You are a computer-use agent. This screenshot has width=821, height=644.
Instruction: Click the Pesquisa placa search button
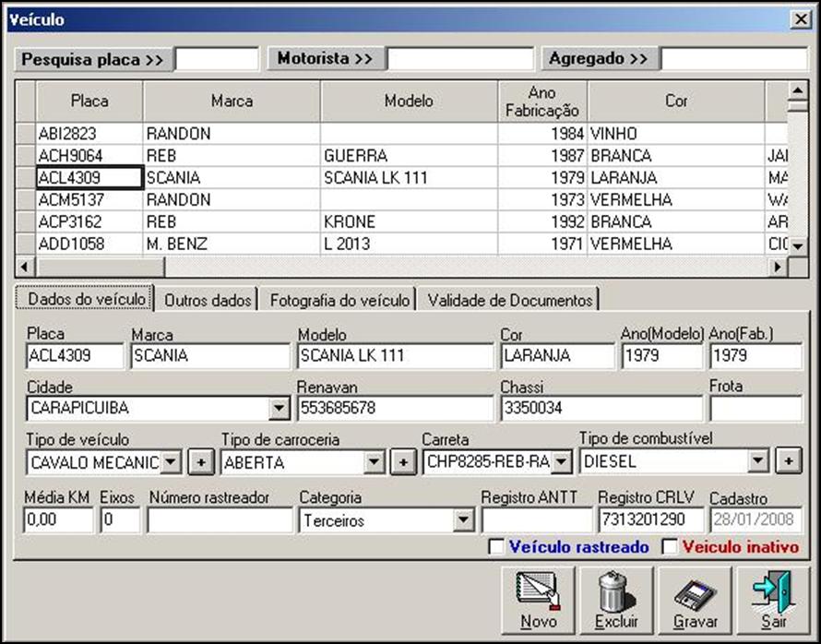coord(92,58)
